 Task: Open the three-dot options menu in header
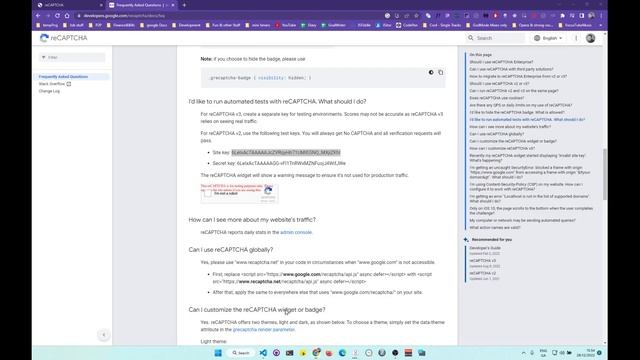[576, 38]
